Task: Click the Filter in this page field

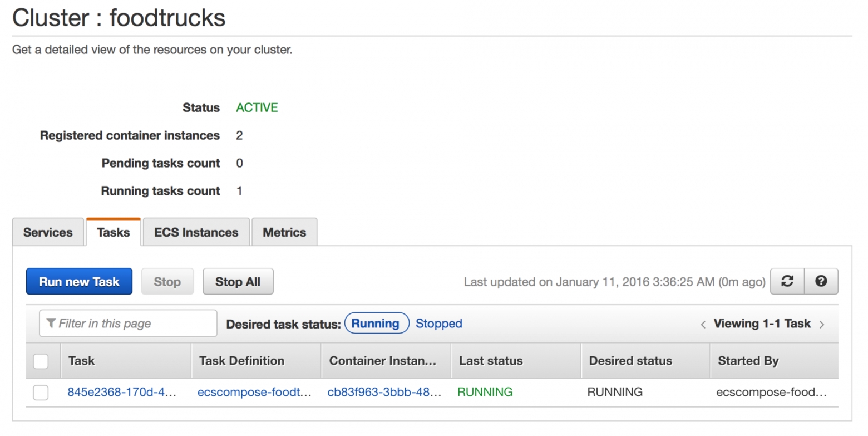Action: point(128,324)
